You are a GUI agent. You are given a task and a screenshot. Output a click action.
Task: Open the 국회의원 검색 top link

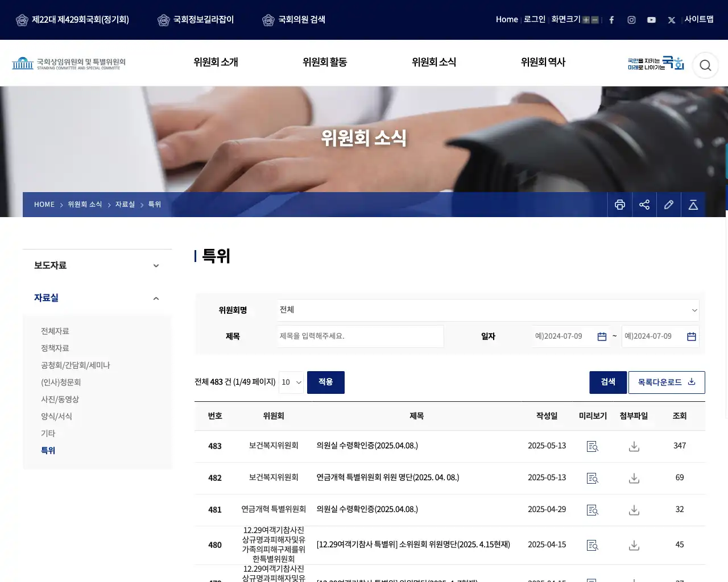294,20
